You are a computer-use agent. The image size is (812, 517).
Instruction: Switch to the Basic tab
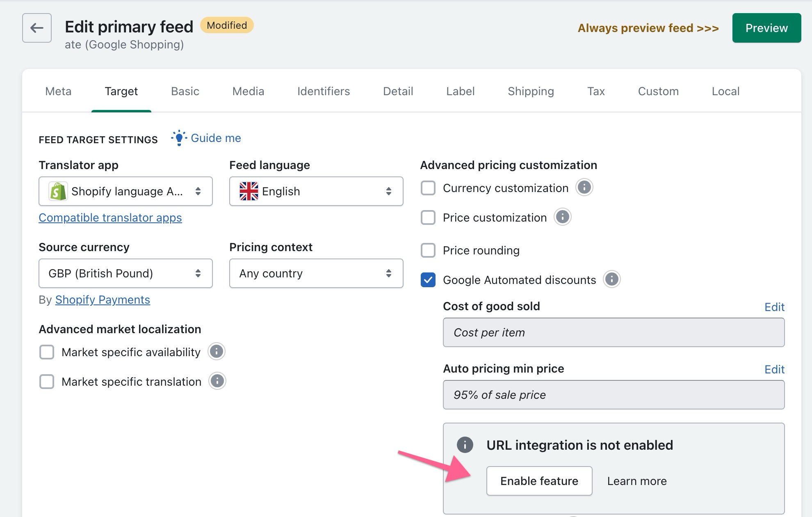coord(185,91)
